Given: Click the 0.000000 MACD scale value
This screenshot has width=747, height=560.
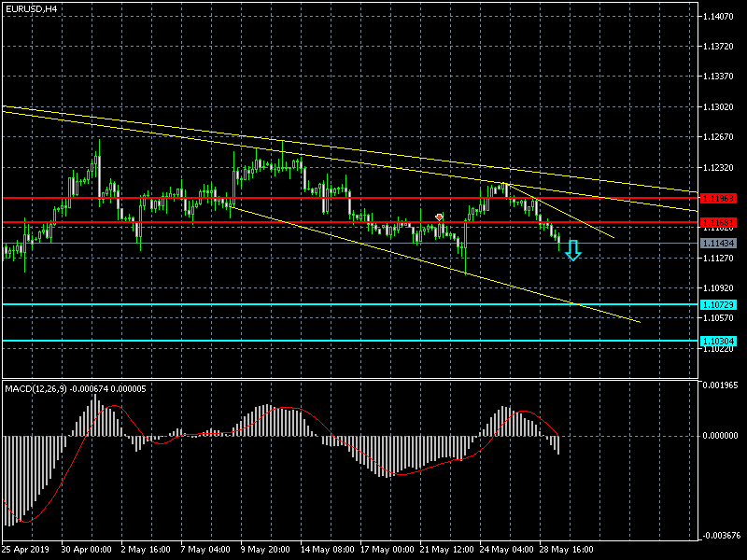Looking at the screenshot, I should click(x=720, y=436).
